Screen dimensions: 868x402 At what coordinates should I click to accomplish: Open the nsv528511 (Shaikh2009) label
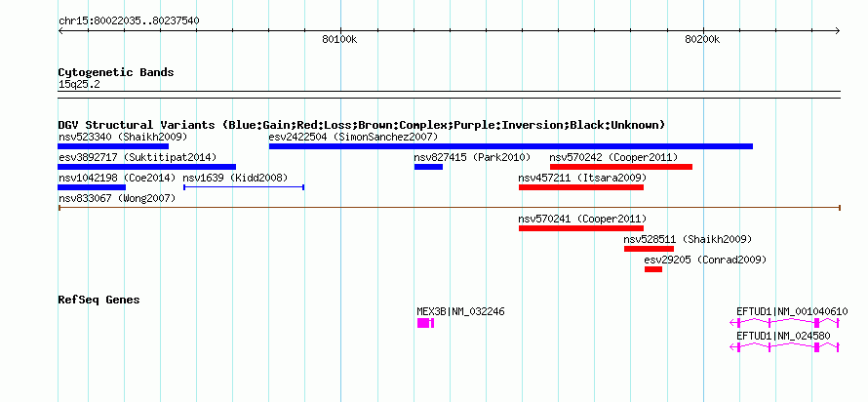(x=689, y=239)
